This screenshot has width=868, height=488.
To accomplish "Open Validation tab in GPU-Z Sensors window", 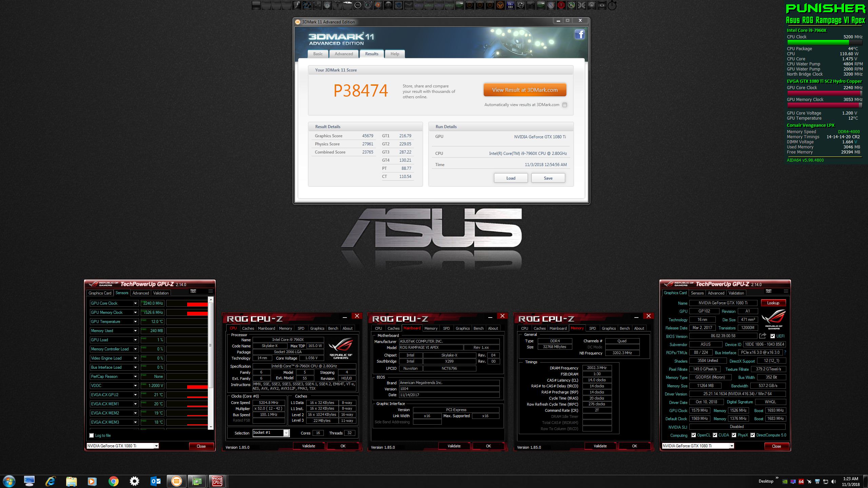I will pyautogui.click(x=161, y=293).
